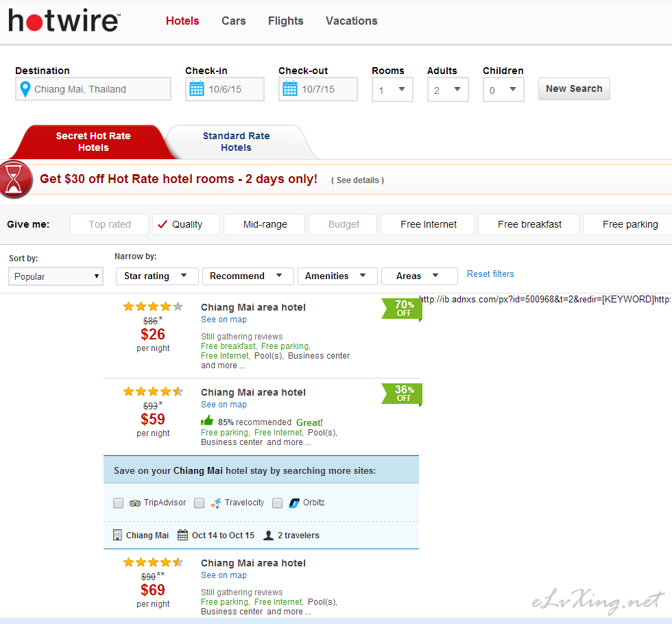The height and width of the screenshot is (624, 672).
Task: Click the $59 per night price
Action: (x=153, y=419)
